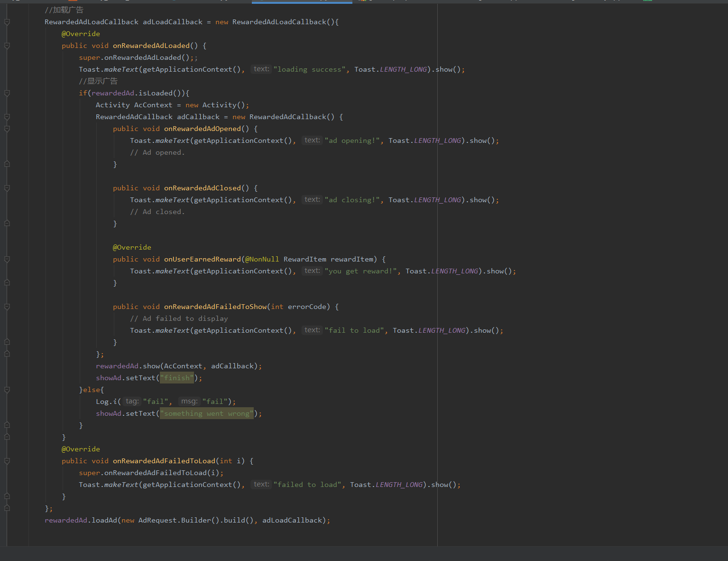This screenshot has height=561, width=728.
Task: Click AdRequest.Builder().build() in loadAd call
Action: [196, 520]
